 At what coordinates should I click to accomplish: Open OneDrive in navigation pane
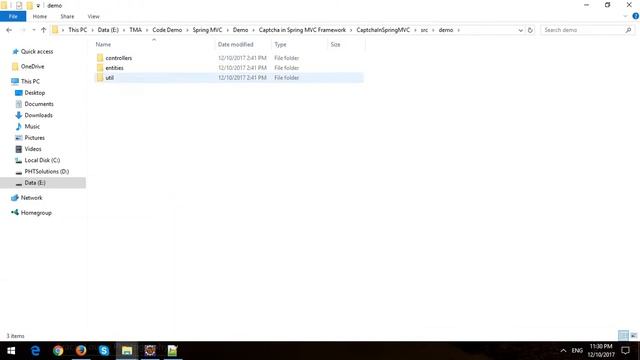pos(32,66)
